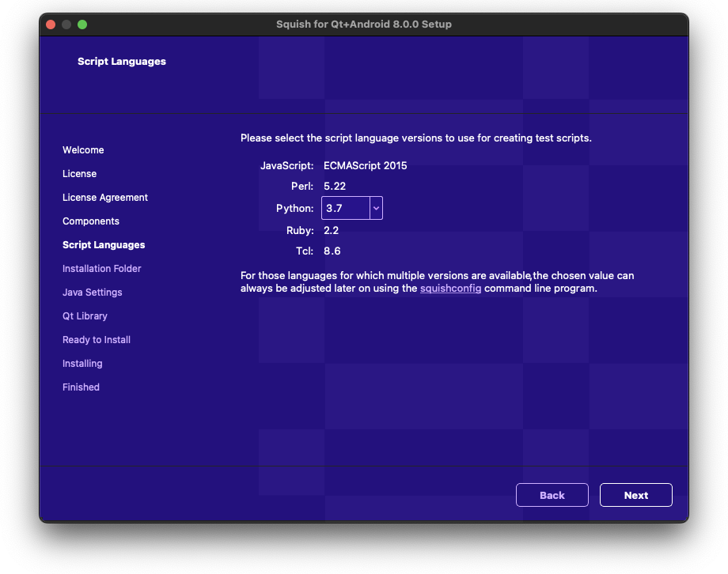Select the Components installer step
This screenshot has width=728, height=574.
click(x=90, y=221)
